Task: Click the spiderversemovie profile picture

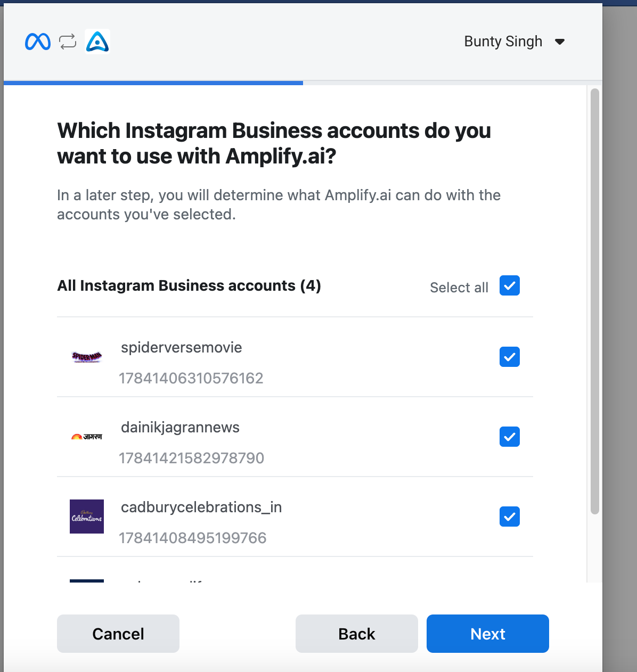Action: tap(87, 357)
